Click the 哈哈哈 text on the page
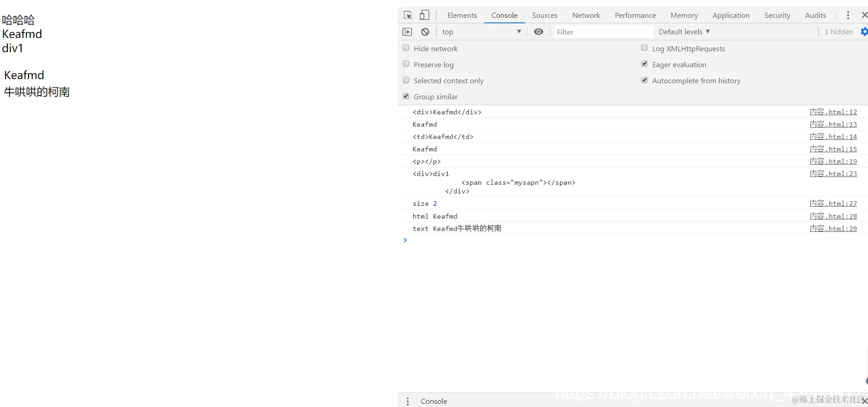The width and height of the screenshot is (868, 407). click(x=18, y=20)
